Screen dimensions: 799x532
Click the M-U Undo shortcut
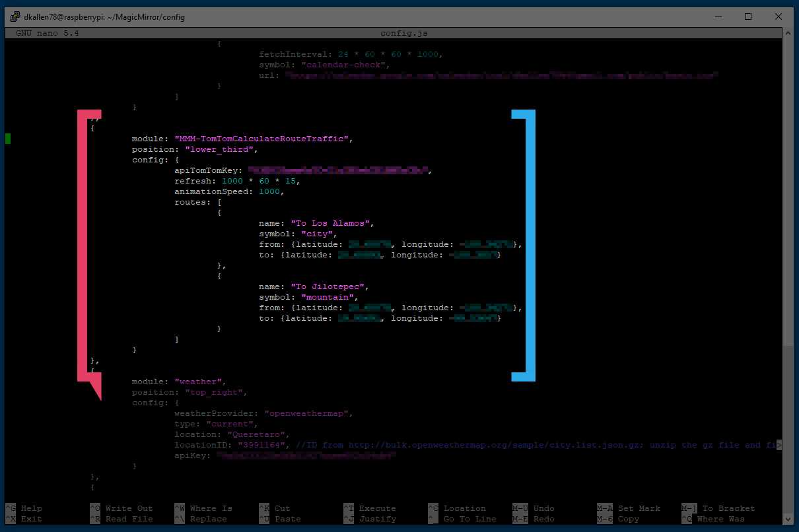tap(534, 508)
